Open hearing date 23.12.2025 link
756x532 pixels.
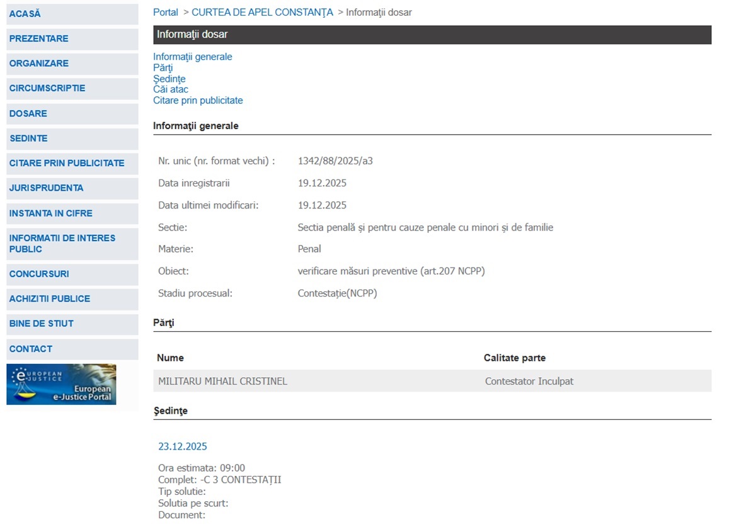[182, 446]
